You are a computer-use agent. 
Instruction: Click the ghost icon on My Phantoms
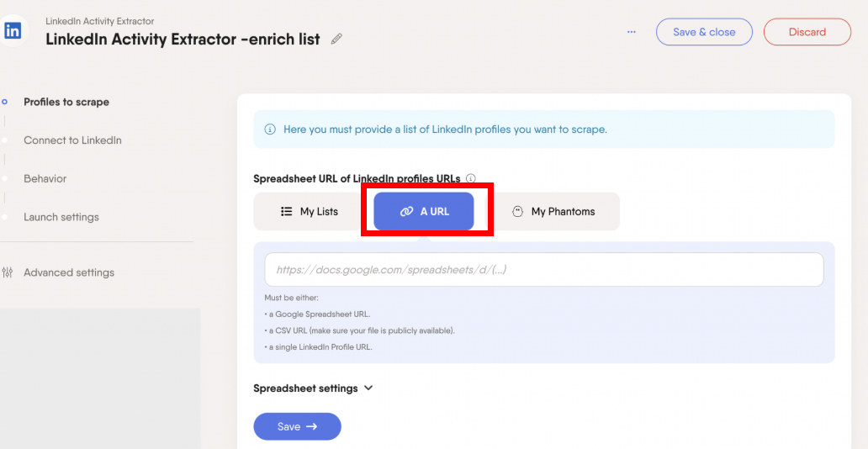tap(518, 212)
